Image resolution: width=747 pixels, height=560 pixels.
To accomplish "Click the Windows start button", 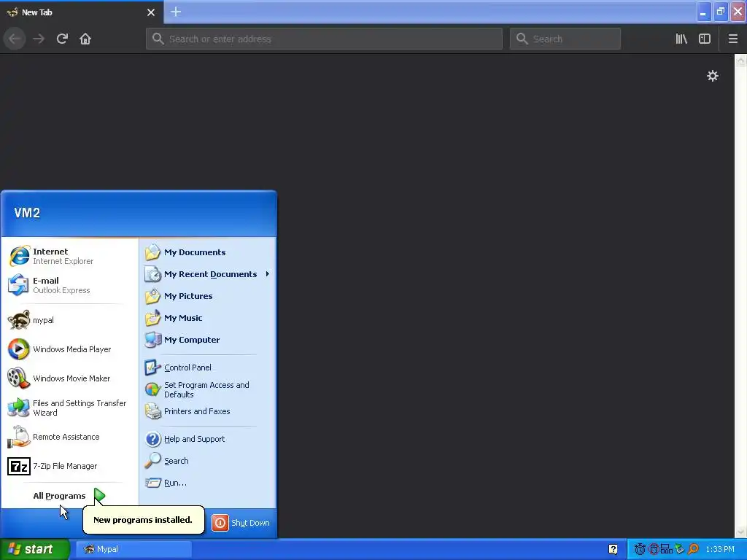I will coord(35,549).
